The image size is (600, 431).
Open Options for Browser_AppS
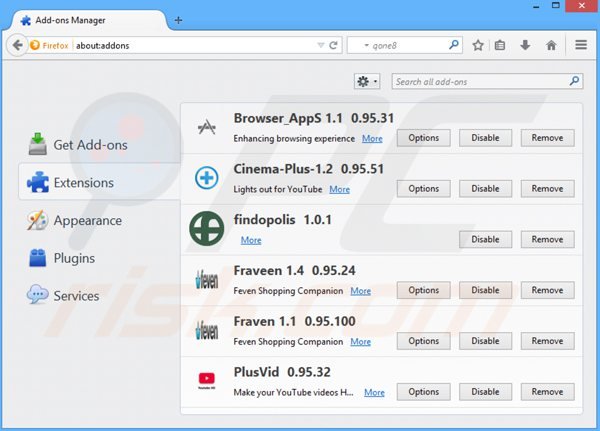[424, 138]
